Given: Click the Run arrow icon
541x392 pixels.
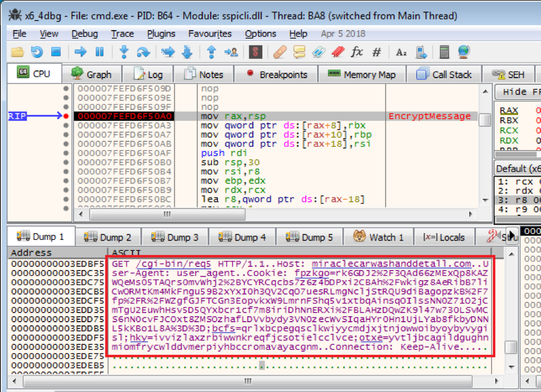Looking at the screenshot, I should (81, 52).
